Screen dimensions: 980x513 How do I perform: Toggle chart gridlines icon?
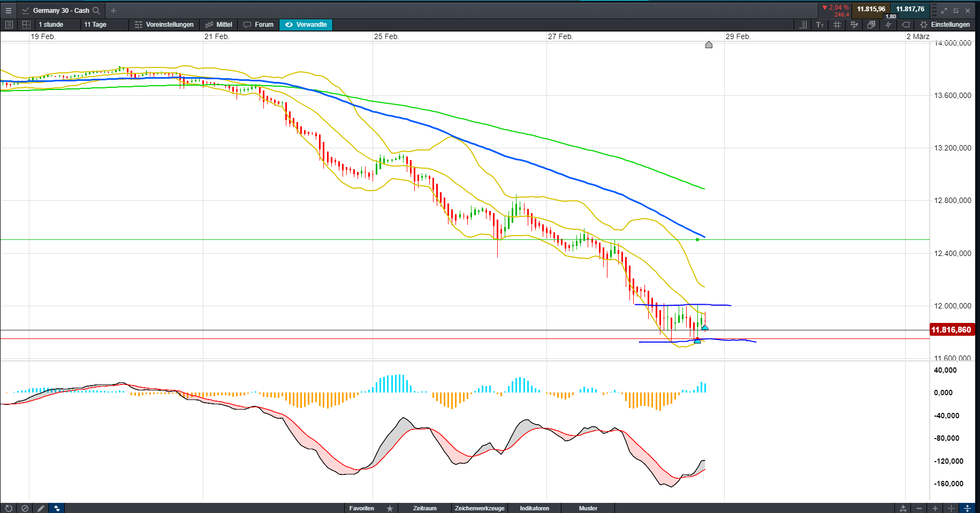point(837,25)
